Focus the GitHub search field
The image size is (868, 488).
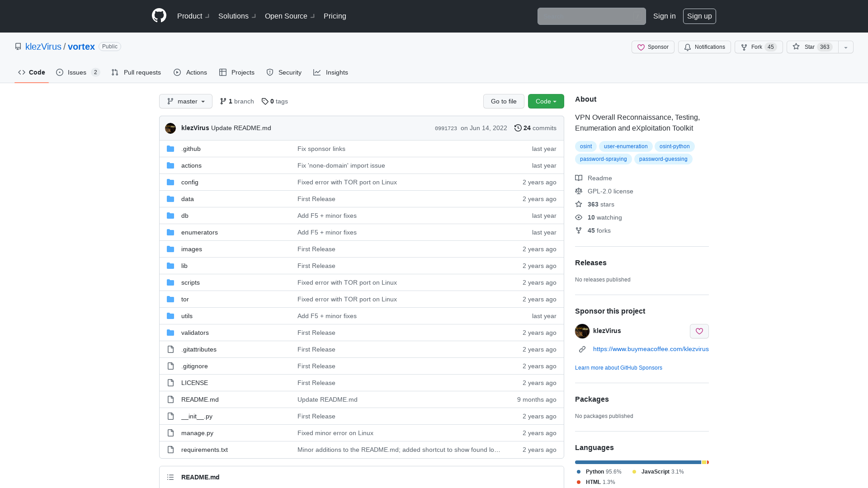point(591,16)
